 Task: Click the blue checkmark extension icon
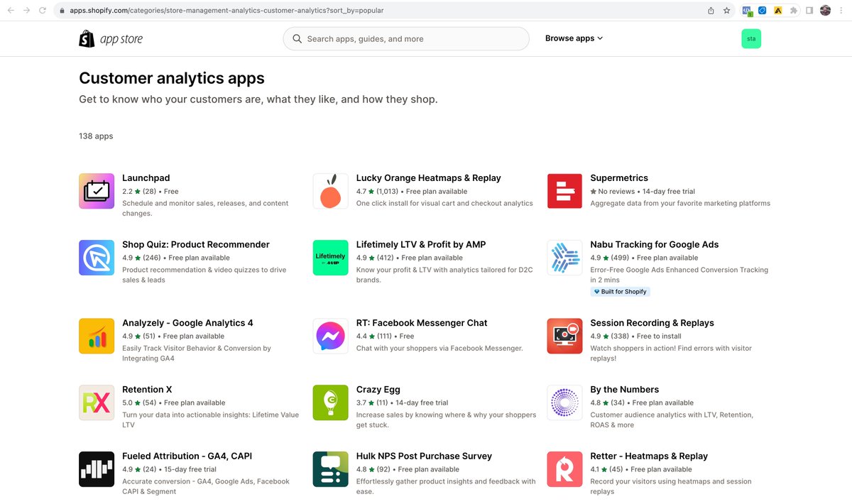pos(763,11)
